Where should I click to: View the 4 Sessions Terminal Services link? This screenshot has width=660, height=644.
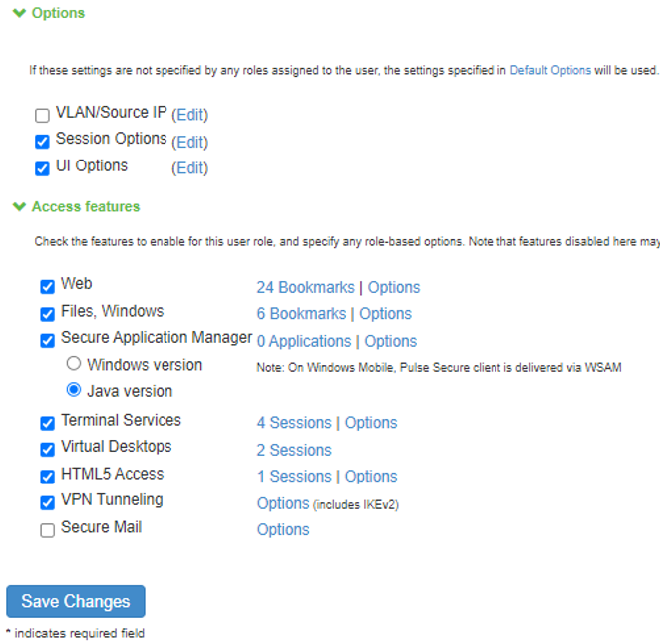294,422
